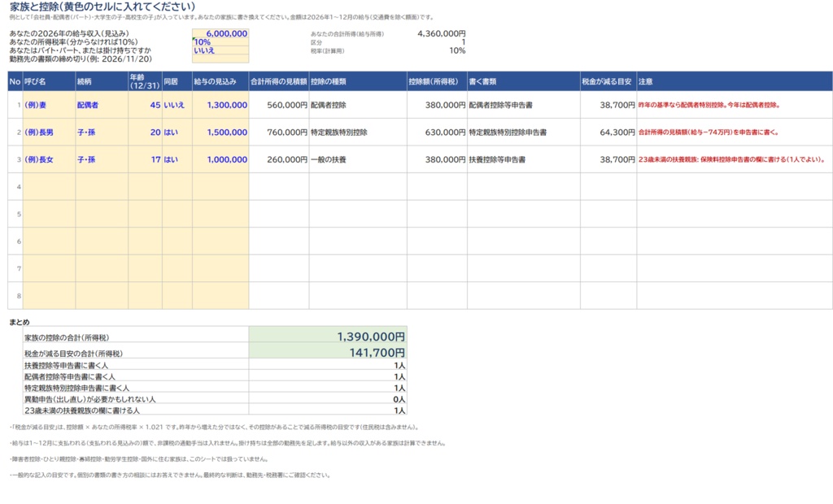Click the 給与の見込み column header

pyautogui.click(x=220, y=81)
